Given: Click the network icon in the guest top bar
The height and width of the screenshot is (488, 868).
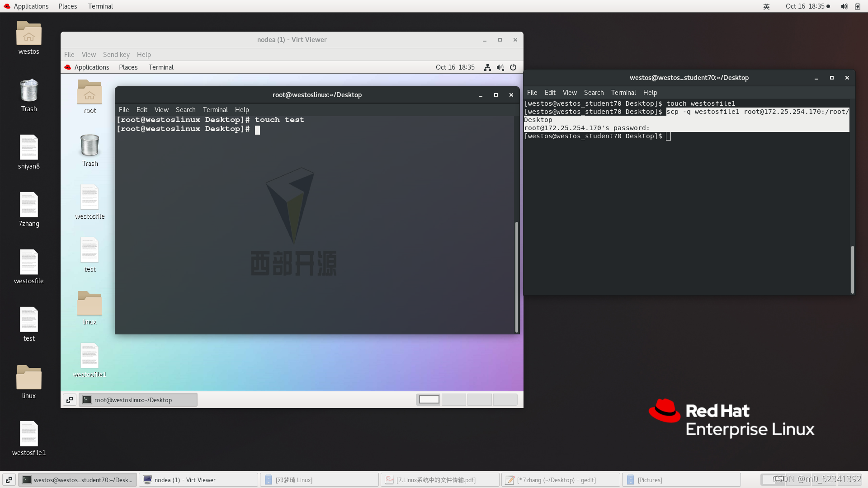Looking at the screenshot, I should pyautogui.click(x=487, y=67).
